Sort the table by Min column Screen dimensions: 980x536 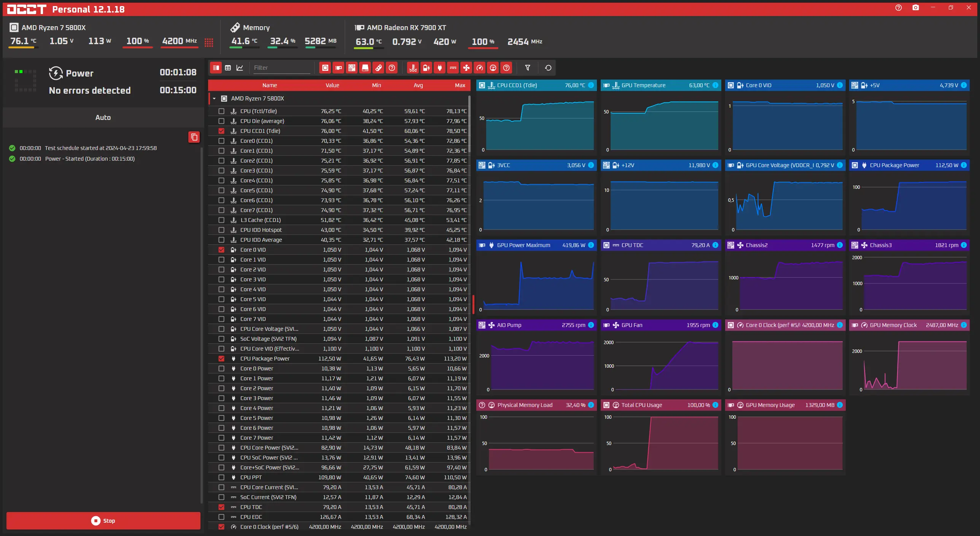[x=377, y=85]
